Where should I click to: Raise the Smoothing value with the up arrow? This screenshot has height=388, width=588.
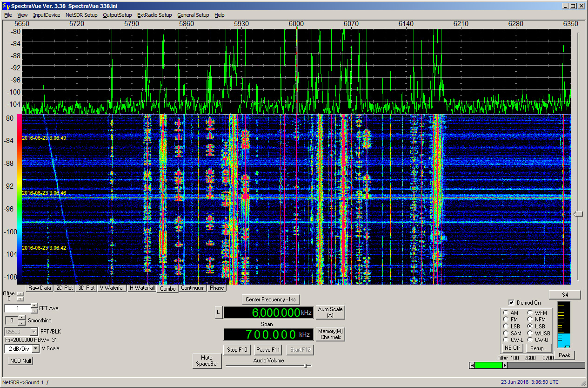pyautogui.click(x=22, y=318)
